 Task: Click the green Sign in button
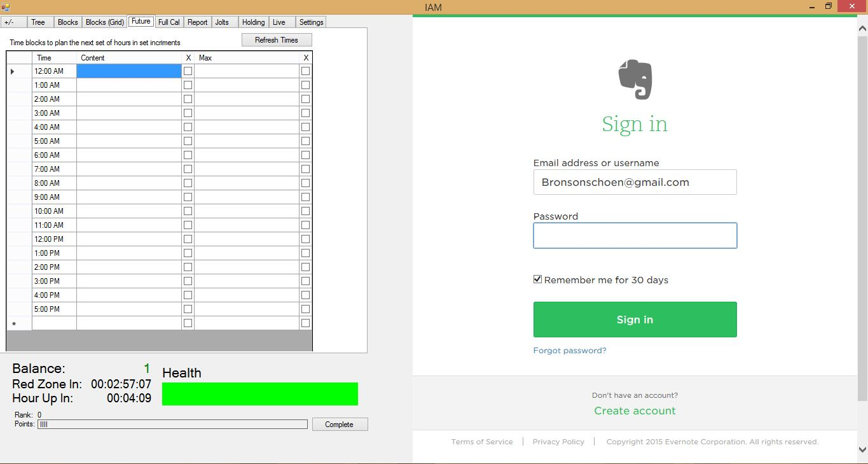635,320
